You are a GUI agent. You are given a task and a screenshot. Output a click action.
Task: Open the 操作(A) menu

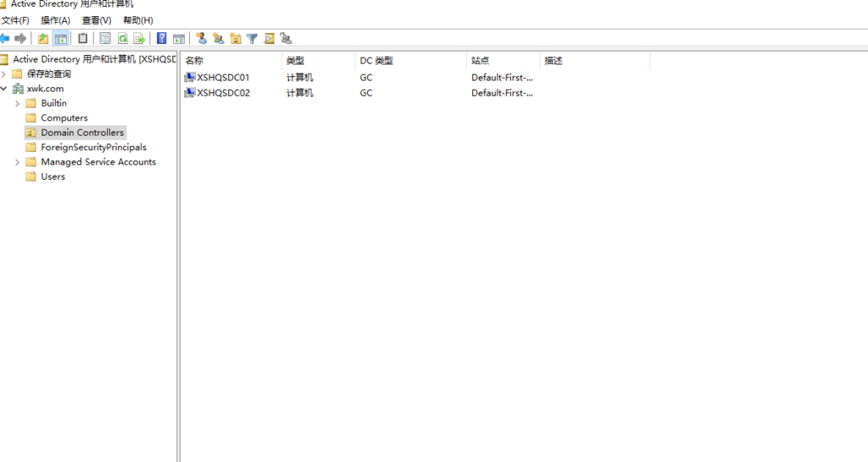[55, 20]
